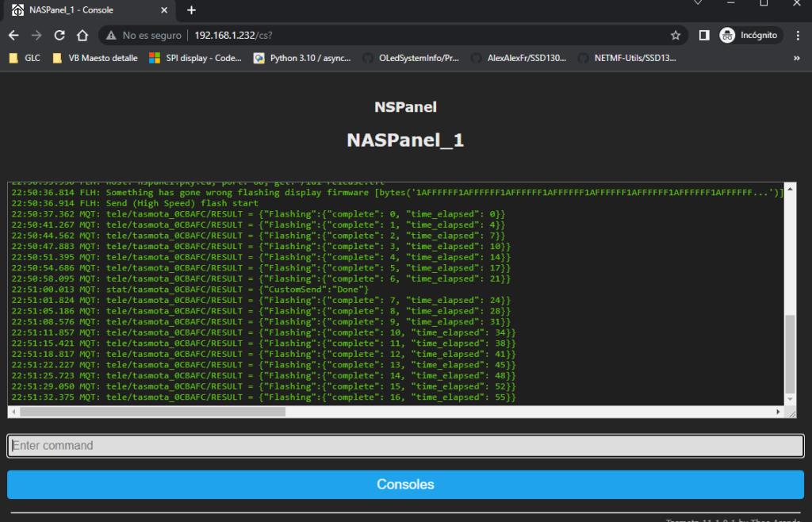Open a new browser tab
Screen dimensions: 812x522
pyautogui.click(x=192, y=10)
